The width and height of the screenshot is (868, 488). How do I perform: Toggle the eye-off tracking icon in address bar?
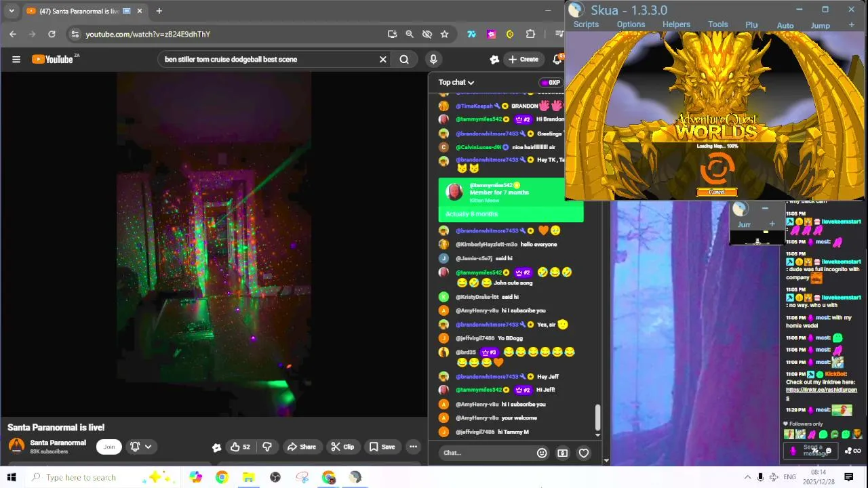[427, 34]
